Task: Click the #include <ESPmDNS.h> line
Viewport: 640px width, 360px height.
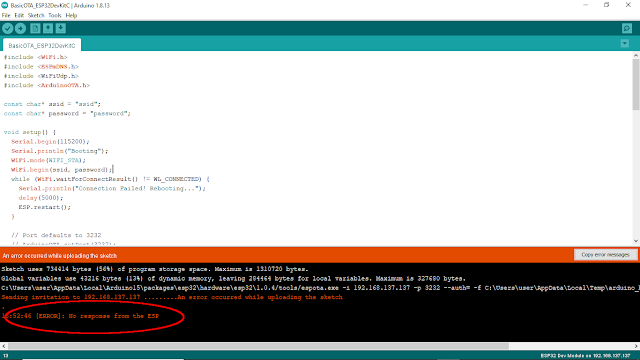Action: [41, 67]
